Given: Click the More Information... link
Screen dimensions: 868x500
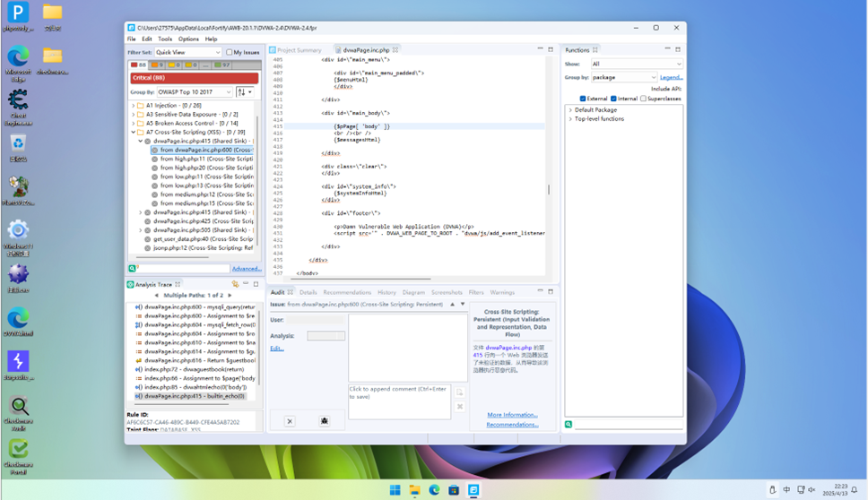Looking at the screenshot, I should pyautogui.click(x=512, y=415).
